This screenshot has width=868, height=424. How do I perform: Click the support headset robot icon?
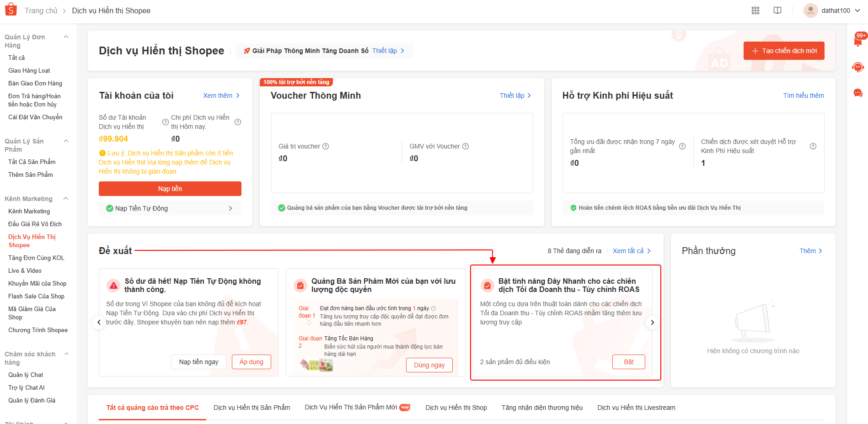[858, 68]
